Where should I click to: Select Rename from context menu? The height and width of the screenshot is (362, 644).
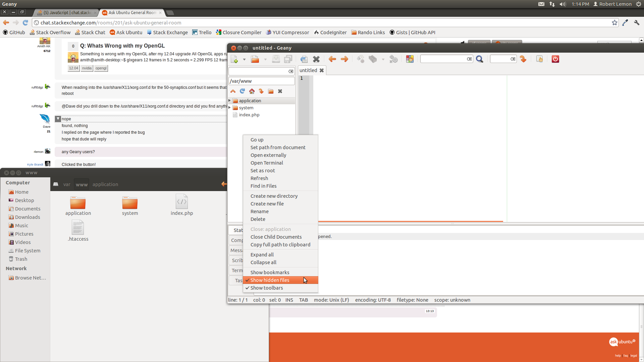[x=260, y=211]
